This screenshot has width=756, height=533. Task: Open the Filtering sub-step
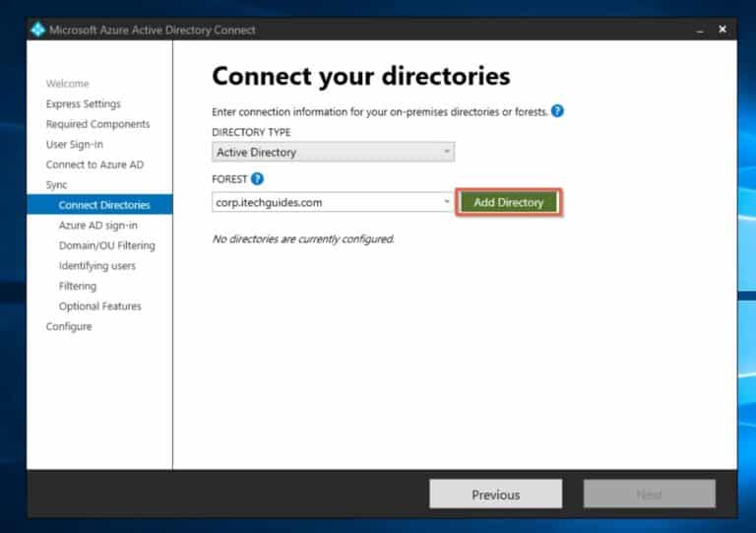coord(78,286)
